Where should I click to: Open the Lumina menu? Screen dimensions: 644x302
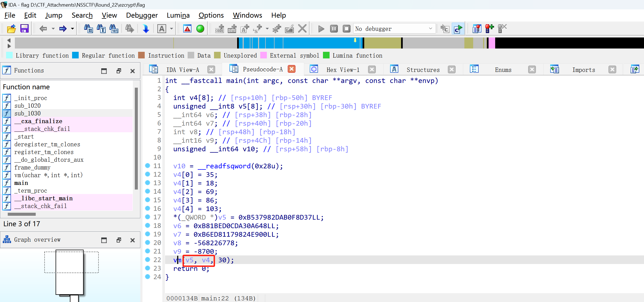[178, 15]
